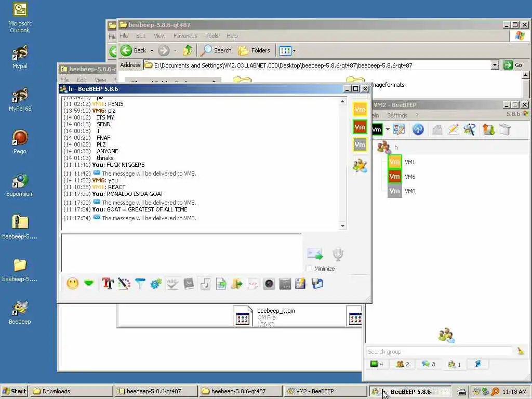The image size is (532, 399).
Task: Click the chat history scroll-up arrow
Action: click(342, 101)
